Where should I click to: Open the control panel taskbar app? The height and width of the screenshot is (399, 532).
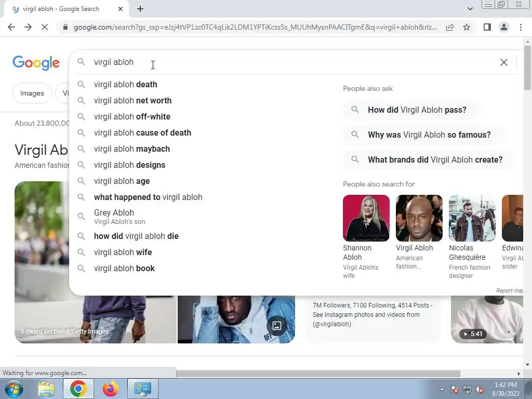click(x=142, y=389)
